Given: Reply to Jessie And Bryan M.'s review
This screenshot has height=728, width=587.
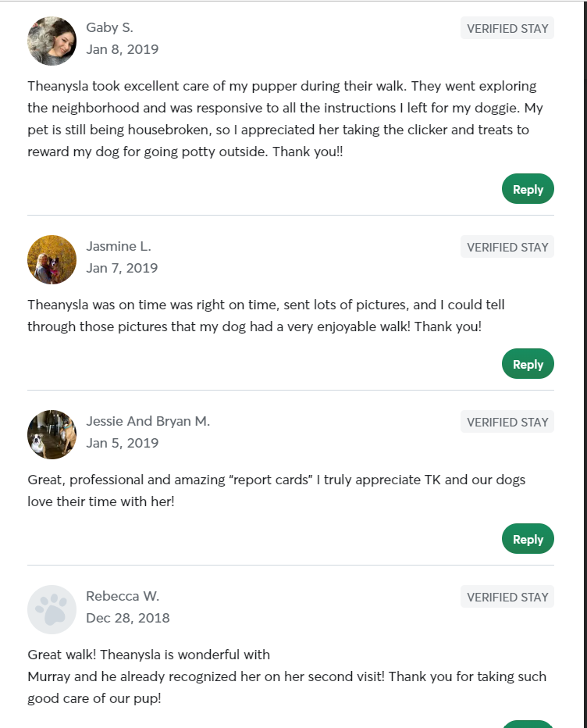Looking at the screenshot, I should pos(528,539).
